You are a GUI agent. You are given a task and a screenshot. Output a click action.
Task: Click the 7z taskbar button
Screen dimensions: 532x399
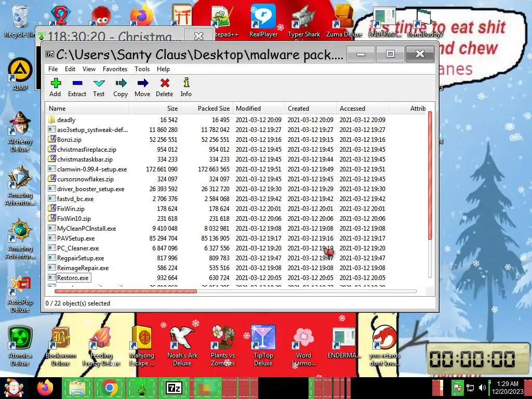pos(174,388)
